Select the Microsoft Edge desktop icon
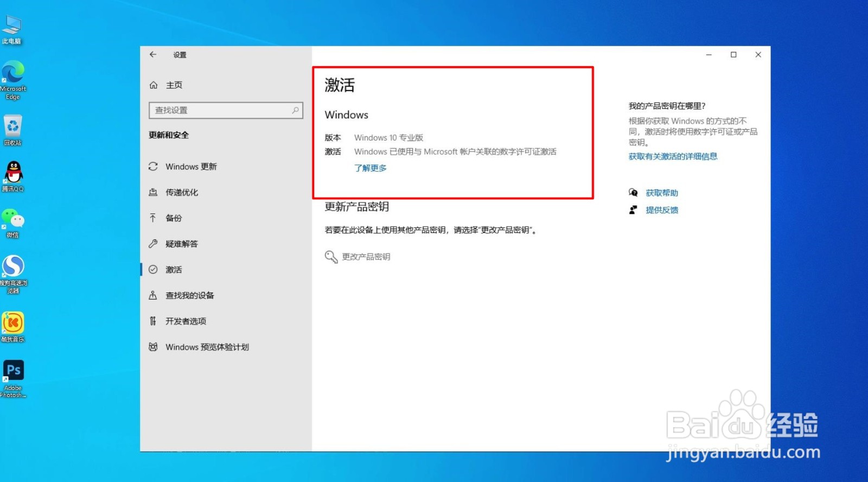Screen dimensions: 868x482 pos(13,80)
